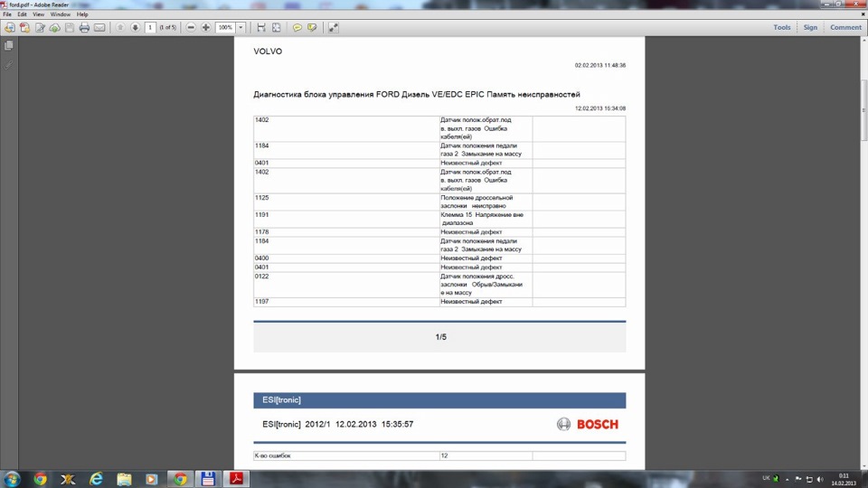The height and width of the screenshot is (488, 868).
Task: Click the vertical scrollbar thumb of the document
Action: click(863, 110)
